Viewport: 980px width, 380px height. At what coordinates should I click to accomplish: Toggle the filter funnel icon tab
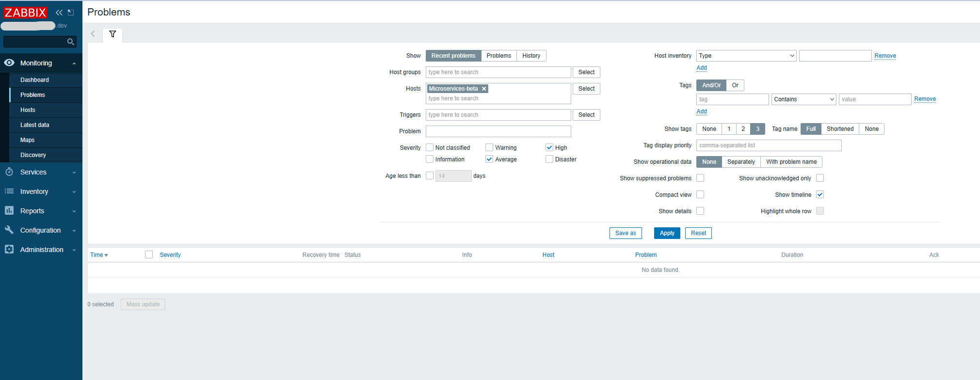click(112, 34)
